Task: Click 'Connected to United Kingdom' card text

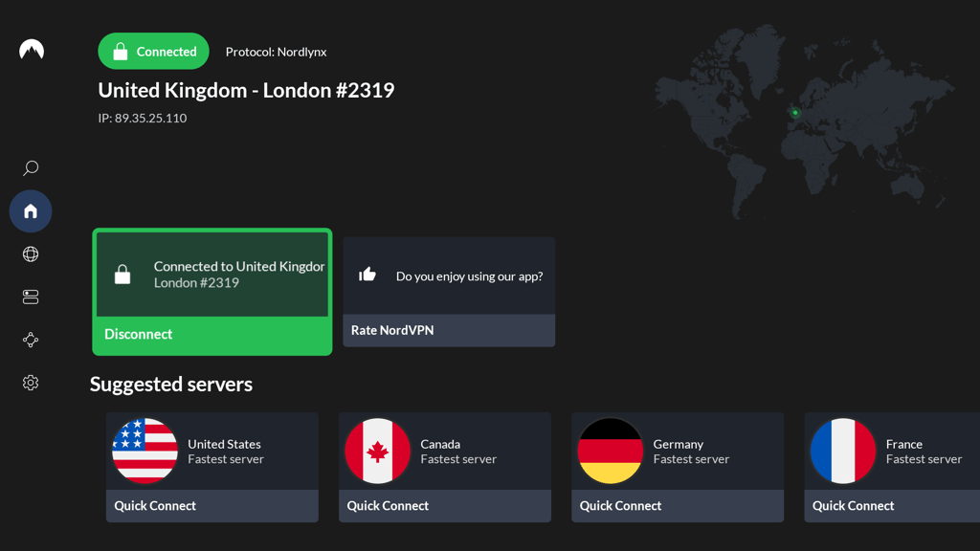Action: 239,267
